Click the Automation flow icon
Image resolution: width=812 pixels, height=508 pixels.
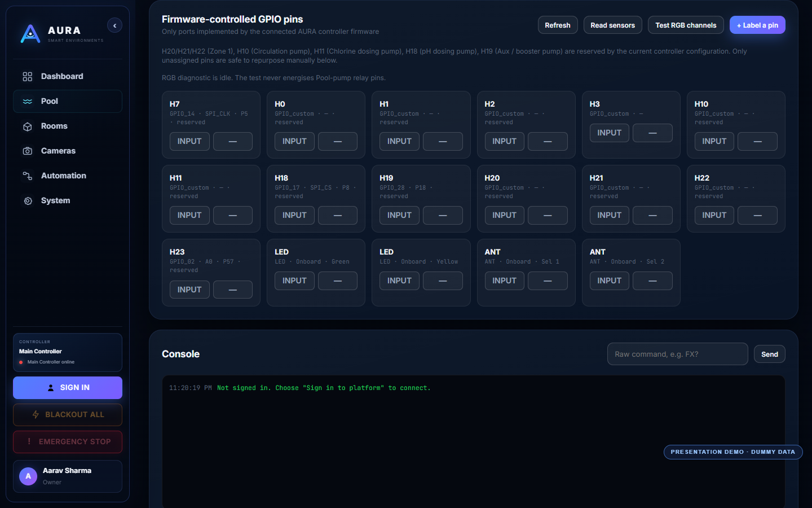pos(27,176)
